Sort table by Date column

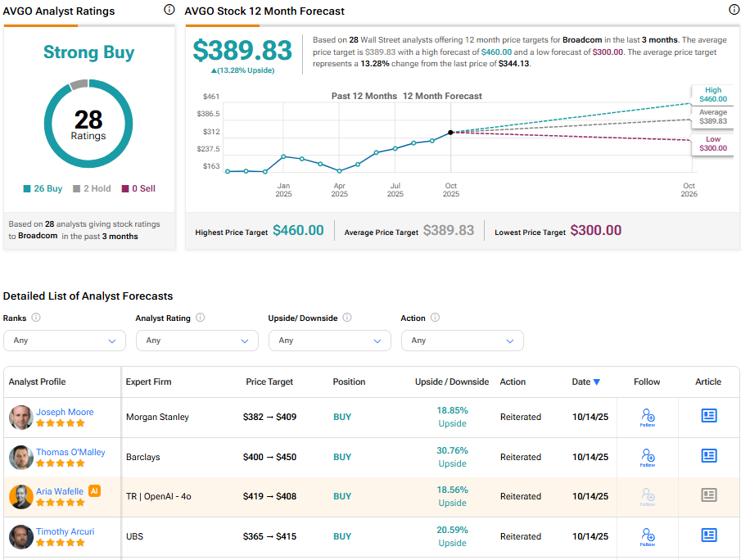(x=585, y=382)
